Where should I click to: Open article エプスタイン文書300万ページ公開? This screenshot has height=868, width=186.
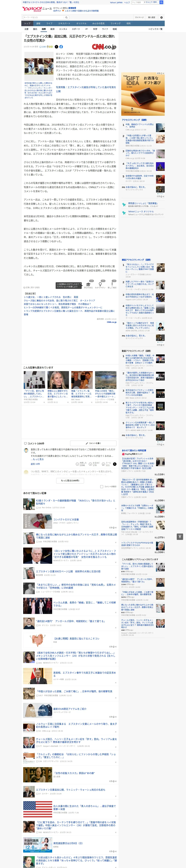(x=68, y=571)
